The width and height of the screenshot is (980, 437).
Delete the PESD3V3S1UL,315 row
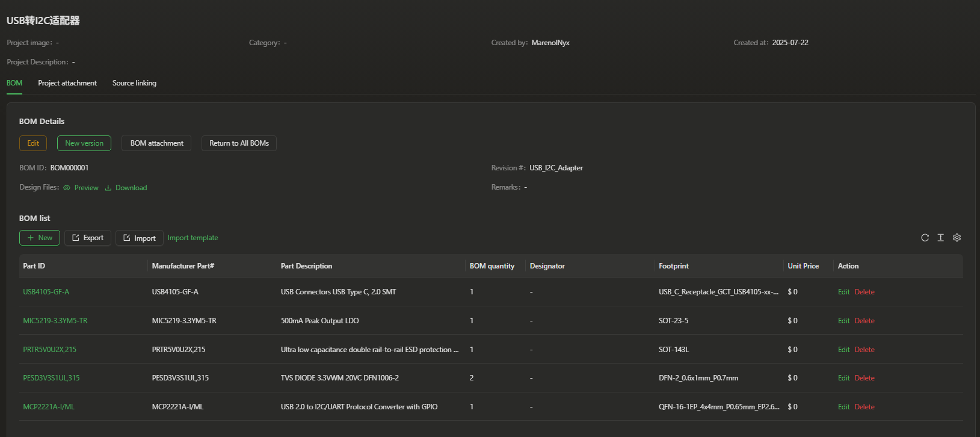tap(864, 378)
